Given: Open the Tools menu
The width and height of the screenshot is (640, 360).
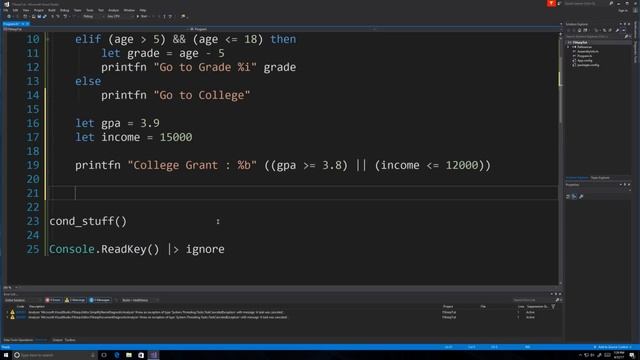Looking at the screenshot, I should click(90, 10).
